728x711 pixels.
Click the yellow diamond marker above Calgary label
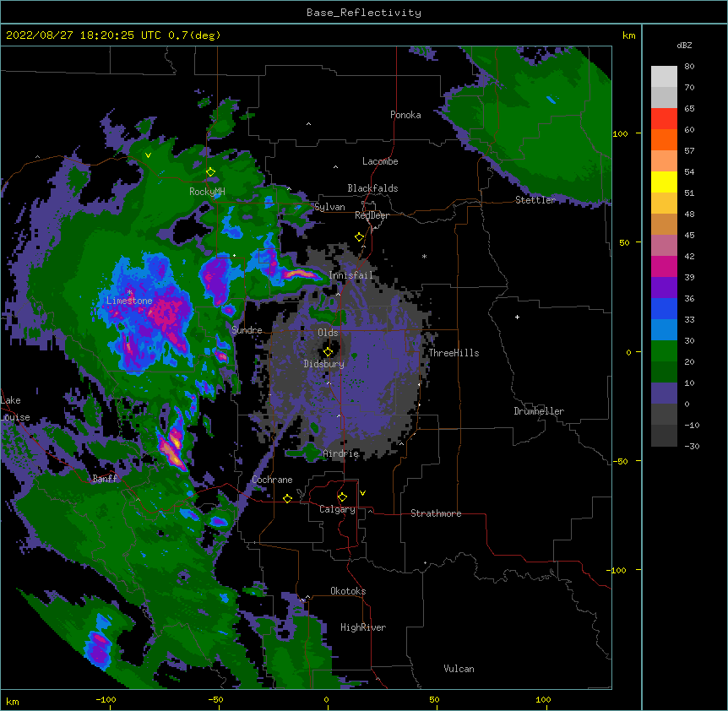click(x=342, y=497)
